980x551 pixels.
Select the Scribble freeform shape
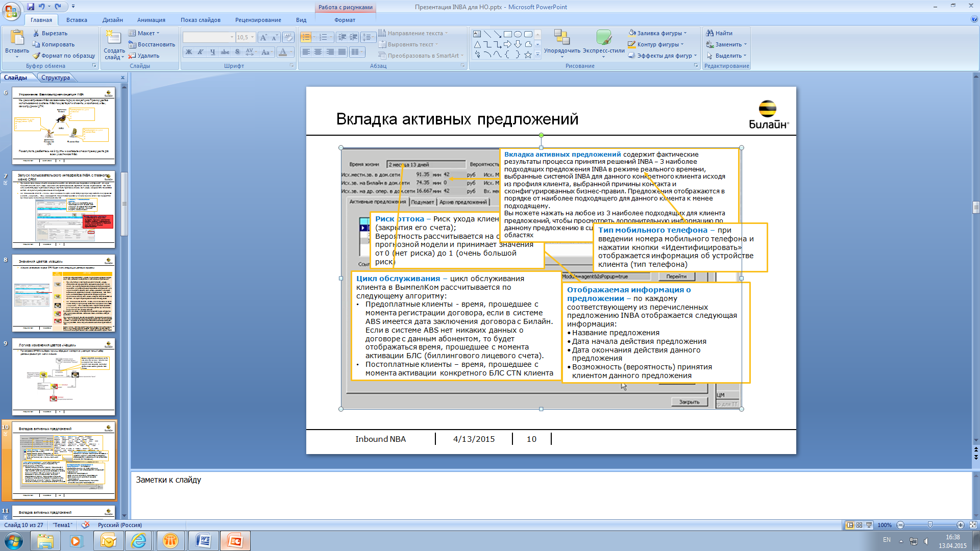pyautogui.click(x=477, y=55)
